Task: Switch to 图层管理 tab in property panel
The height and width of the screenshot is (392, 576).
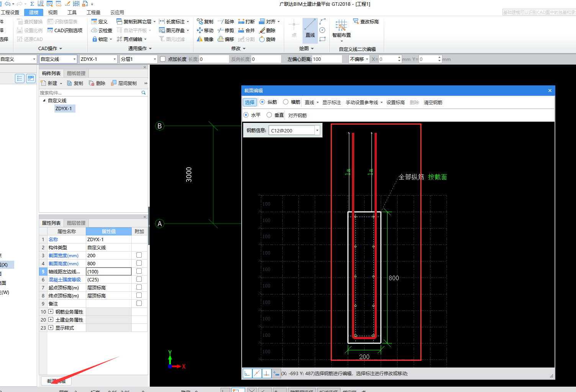Action: pos(76,223)
